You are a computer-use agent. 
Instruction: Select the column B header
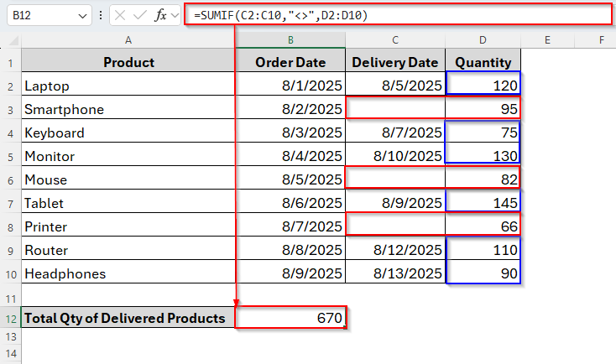click(290, 39)
